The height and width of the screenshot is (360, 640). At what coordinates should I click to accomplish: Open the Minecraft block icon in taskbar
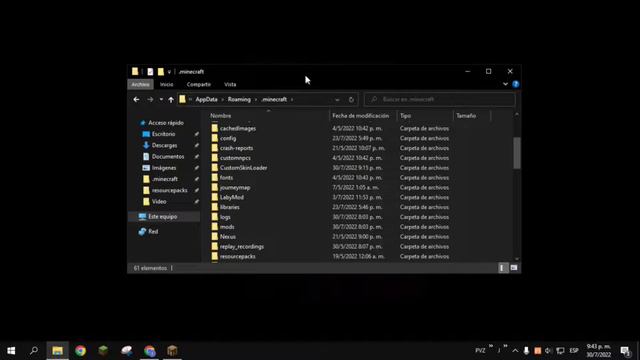(103, 351)
